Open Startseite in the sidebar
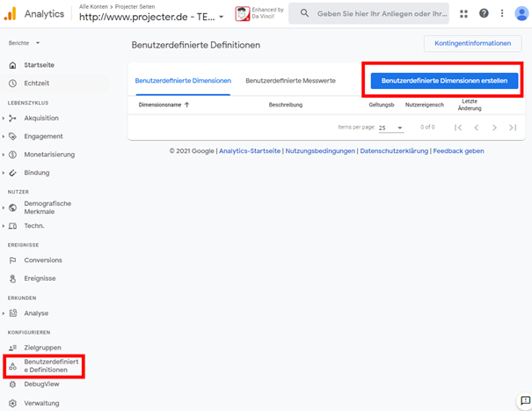532x411 pixels. click(39, 65)
